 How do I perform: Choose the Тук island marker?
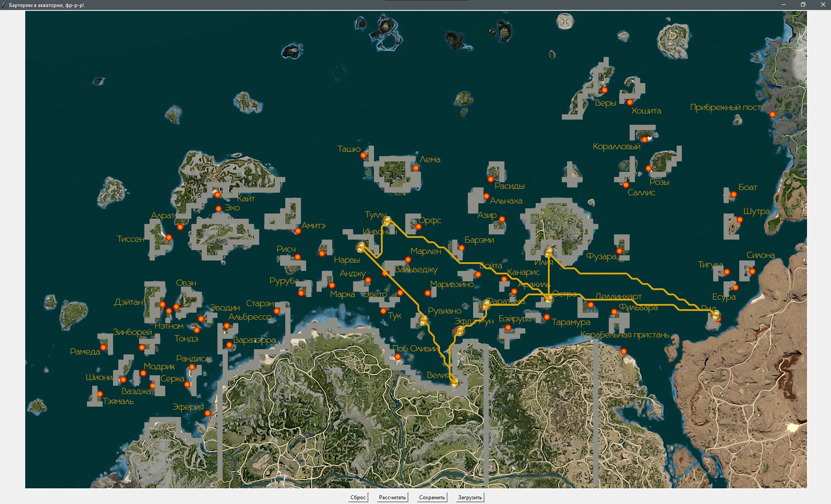[383, 311]
